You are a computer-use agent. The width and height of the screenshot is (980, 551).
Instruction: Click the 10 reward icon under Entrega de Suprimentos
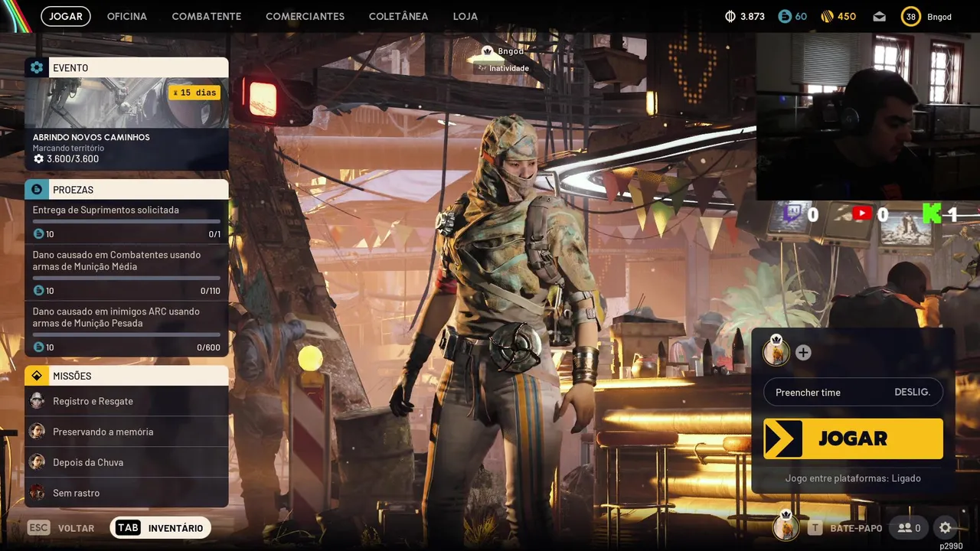tap(39, 234)
